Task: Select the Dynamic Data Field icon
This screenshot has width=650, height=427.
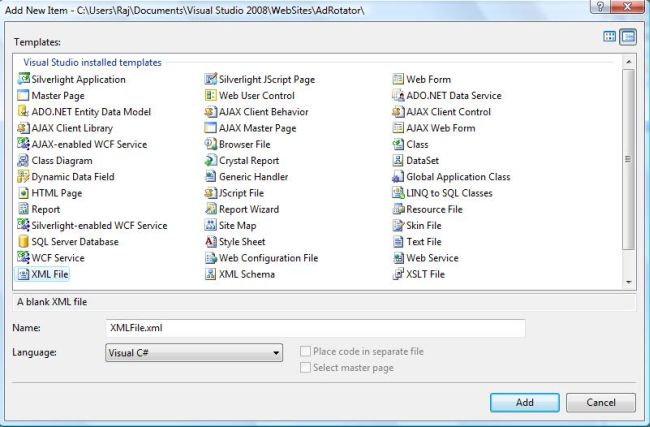Action: (23, 176)
